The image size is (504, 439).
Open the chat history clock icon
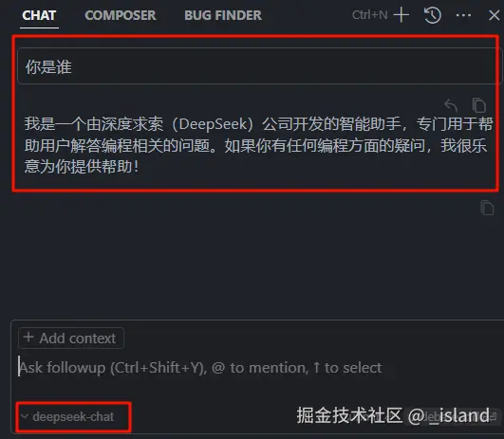(432, 15)
